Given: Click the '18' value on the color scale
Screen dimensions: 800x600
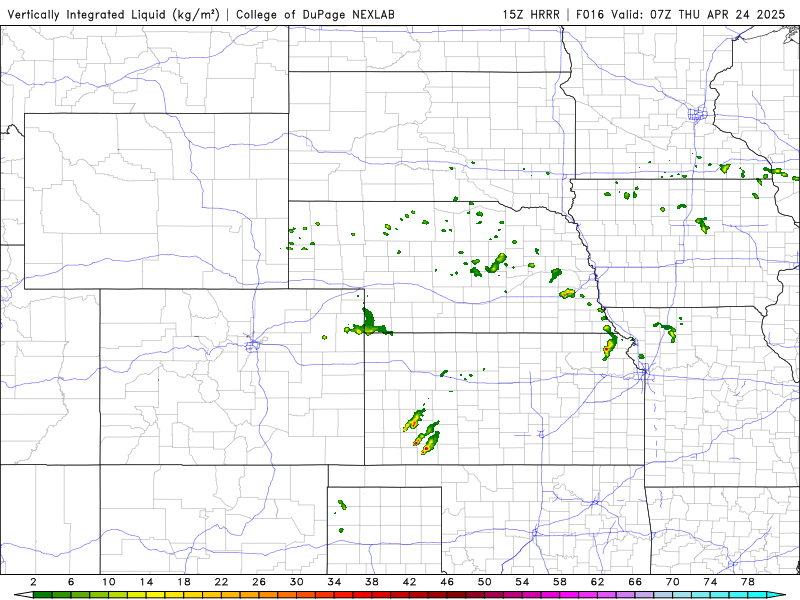Looking at the screenshot, I should (184, 582).
